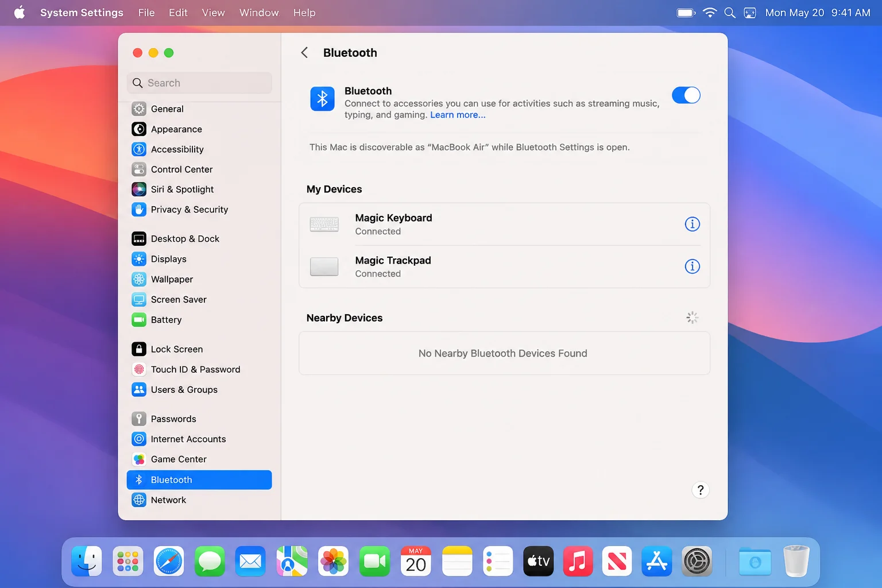Open Trash from the Dock

click(796, 561)
